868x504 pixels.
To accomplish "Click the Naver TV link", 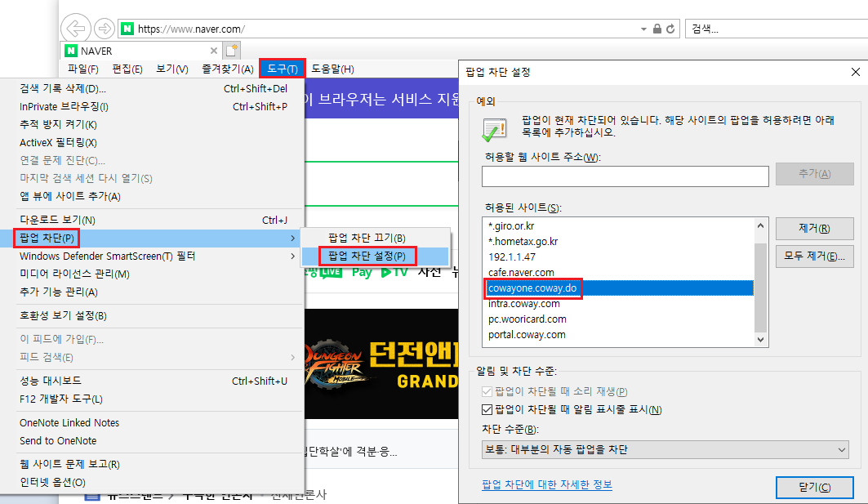I will [394, 272].
